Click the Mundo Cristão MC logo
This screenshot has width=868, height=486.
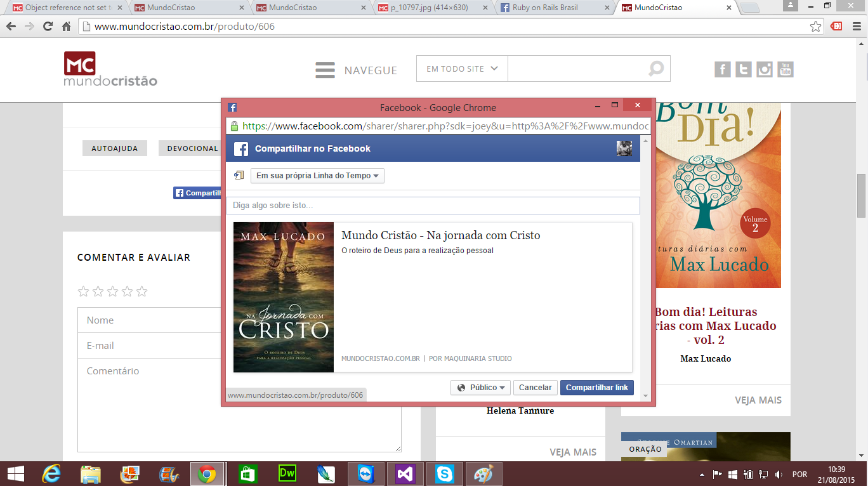[110, 69]
